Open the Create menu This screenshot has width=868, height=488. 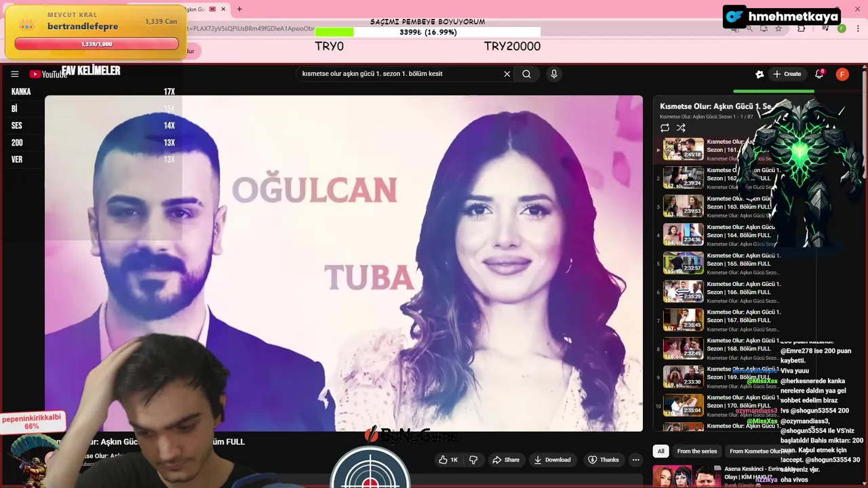coord(787,74)
